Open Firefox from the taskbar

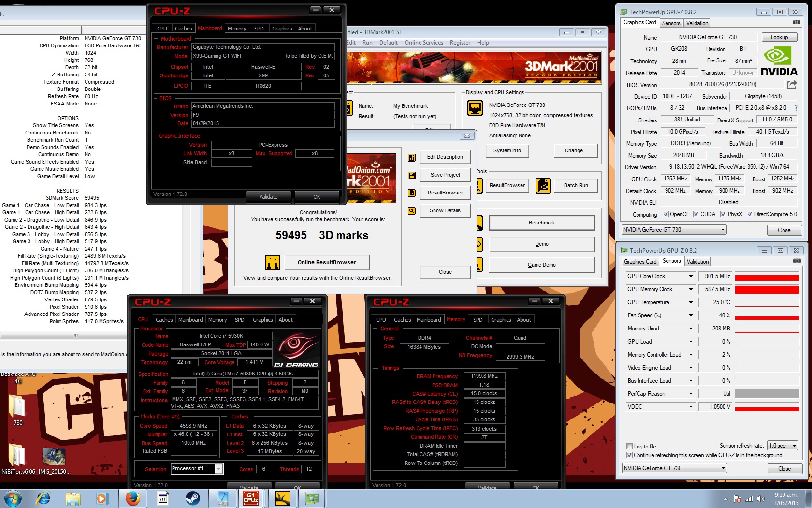point(132,498)
